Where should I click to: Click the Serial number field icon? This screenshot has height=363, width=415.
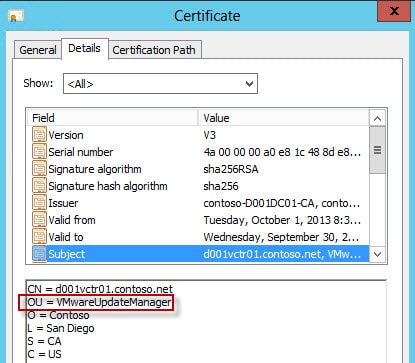pos(39,152)
